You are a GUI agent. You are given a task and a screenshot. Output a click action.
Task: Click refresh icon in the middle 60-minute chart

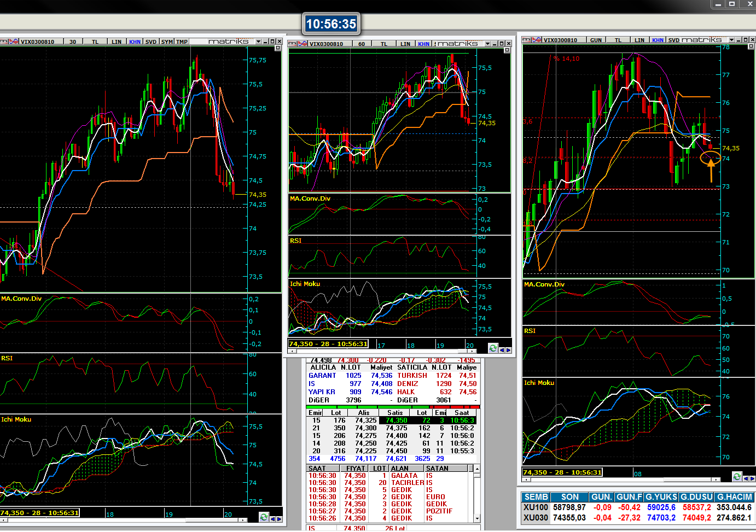pos(493,348)
